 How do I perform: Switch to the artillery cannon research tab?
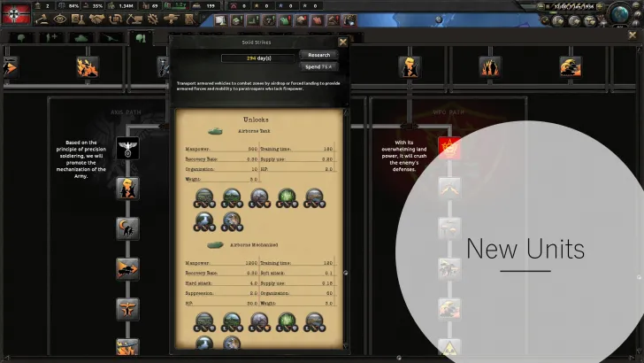point(111,38)
